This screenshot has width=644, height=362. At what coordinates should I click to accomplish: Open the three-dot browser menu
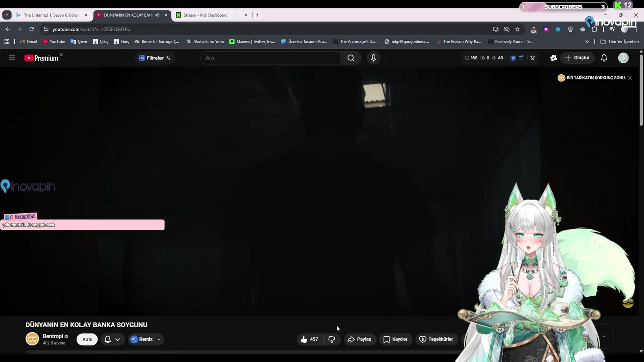[x=636, y=29]
